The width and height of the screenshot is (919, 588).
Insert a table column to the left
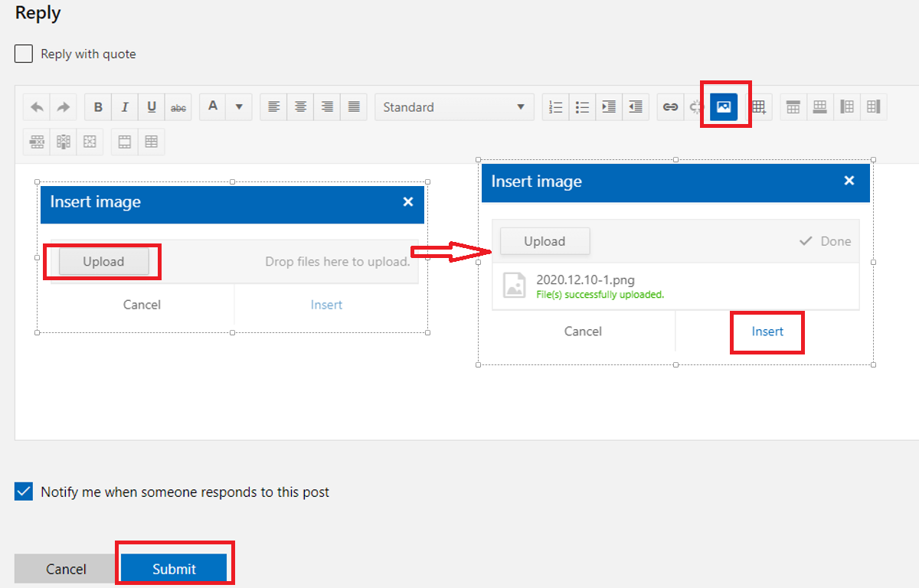tap(846, 107)
